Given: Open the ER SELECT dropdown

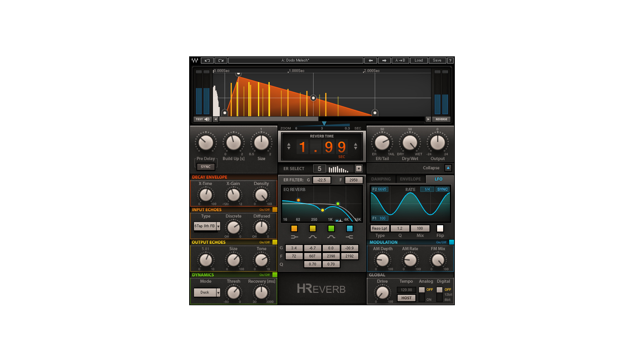Looking at the screenshot, I should pos(359,168).
